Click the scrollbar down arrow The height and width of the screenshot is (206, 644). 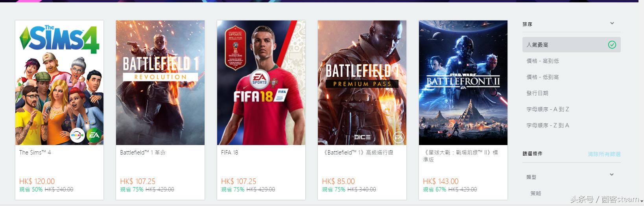click(x=642, y=200)
